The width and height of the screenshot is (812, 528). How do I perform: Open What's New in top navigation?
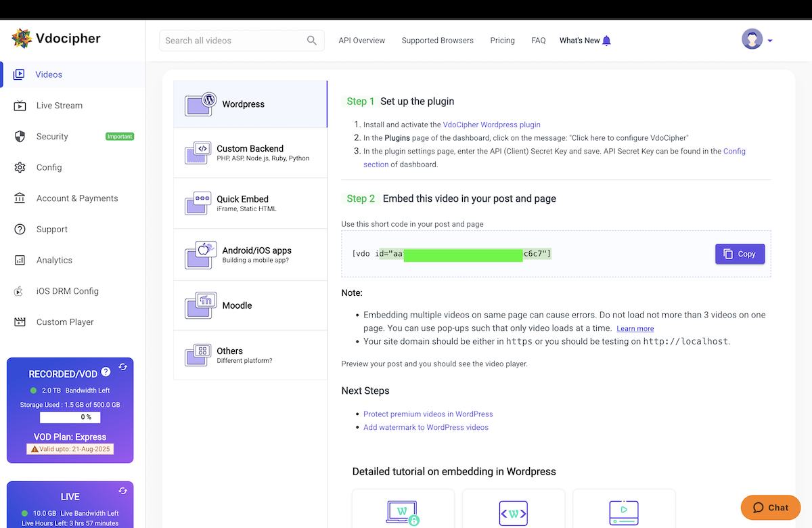[x=580, y=41]
